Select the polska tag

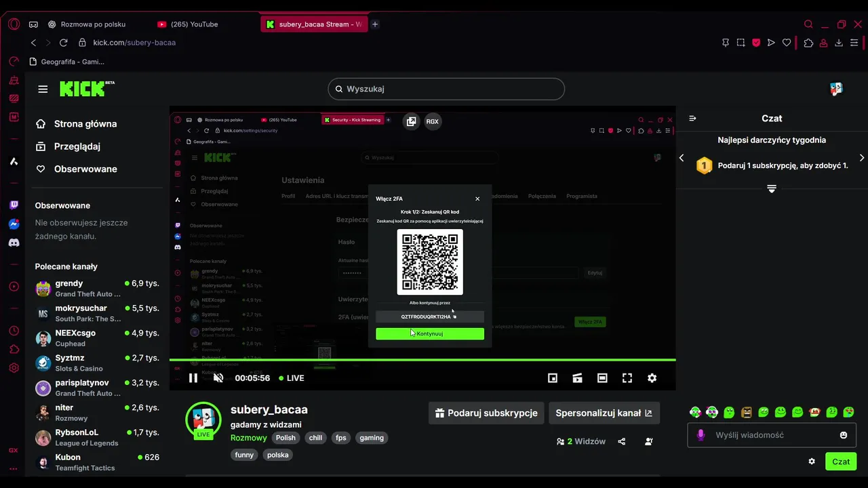[x=278, y=455]
